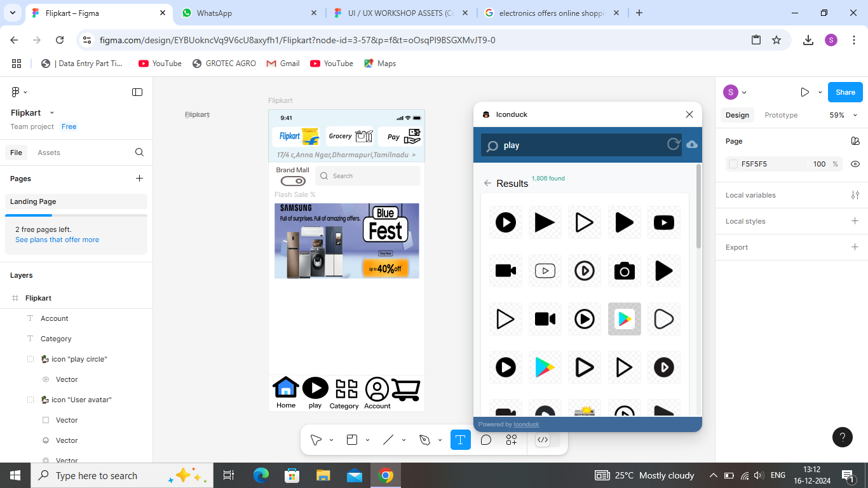The height and width of the screenshot is (488, 868).
Task: Click the page color swatch F5F5F5
Action: 733,164
